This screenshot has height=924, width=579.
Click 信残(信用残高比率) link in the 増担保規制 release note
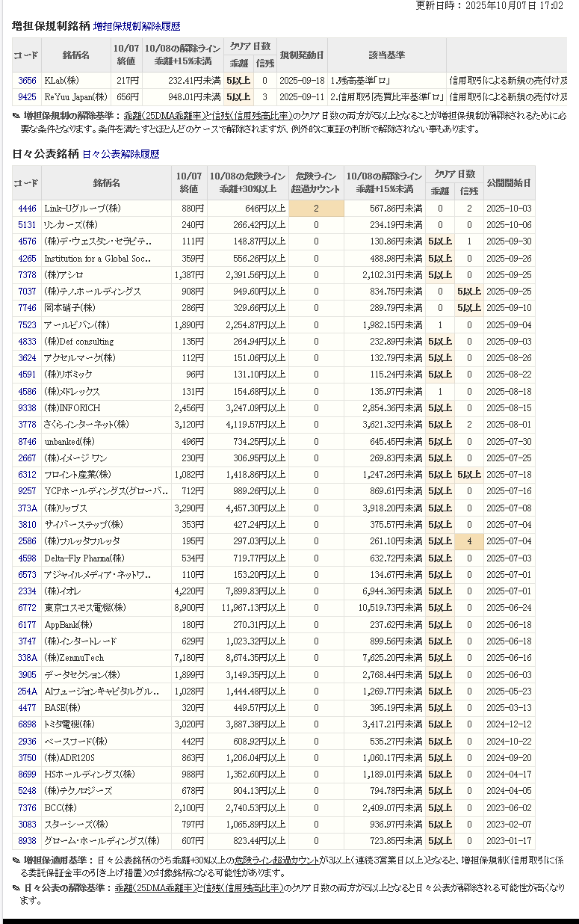click(x=251, y=116)
